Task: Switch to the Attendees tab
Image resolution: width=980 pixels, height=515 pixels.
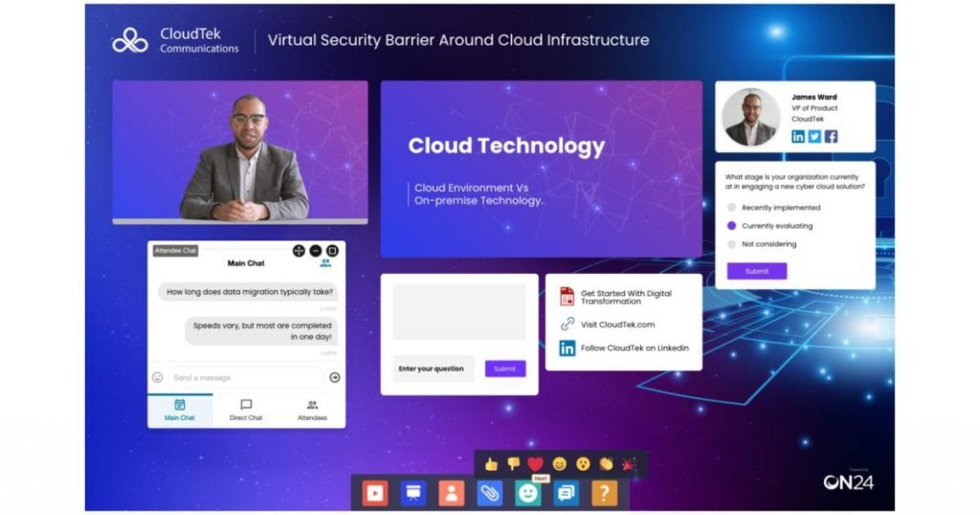Action: 312,410
